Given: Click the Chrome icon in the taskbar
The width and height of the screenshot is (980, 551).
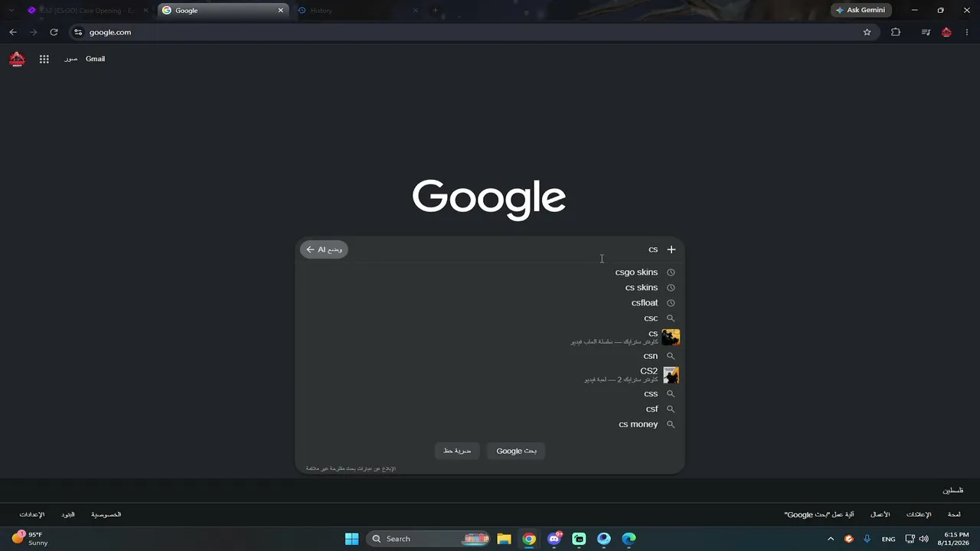Looking at the screenshot, I should [x=529, y=539].
